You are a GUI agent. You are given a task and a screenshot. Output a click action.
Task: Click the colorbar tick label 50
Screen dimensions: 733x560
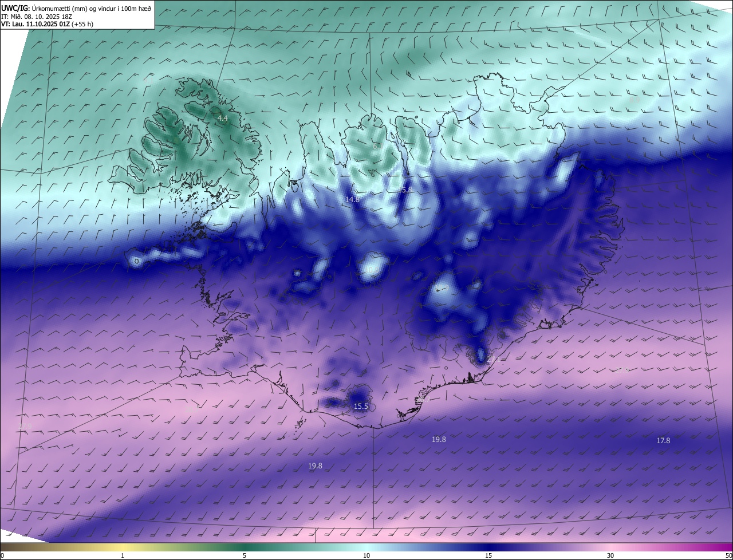pos(728,555)
